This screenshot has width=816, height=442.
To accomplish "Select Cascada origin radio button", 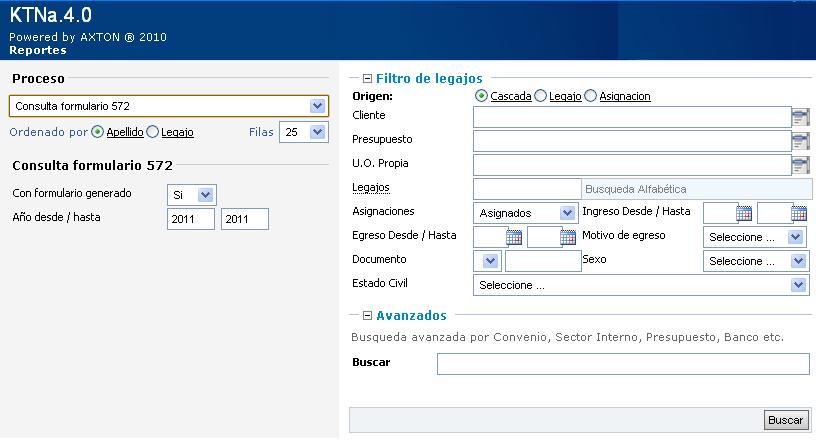I will pyautogui.click(x=481, y=96).
